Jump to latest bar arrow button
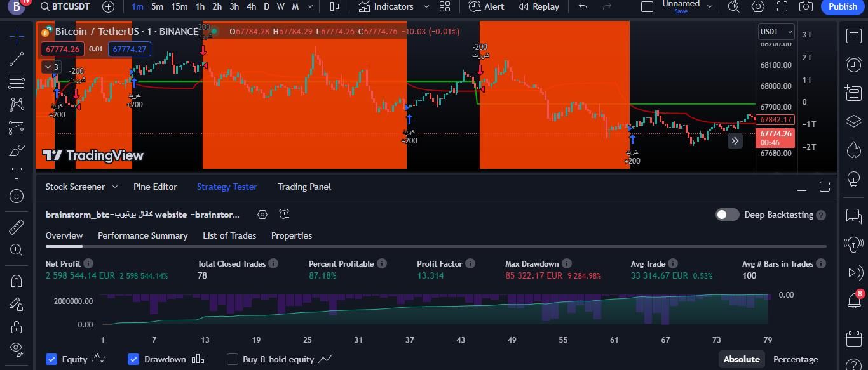 tap(735, 141)
